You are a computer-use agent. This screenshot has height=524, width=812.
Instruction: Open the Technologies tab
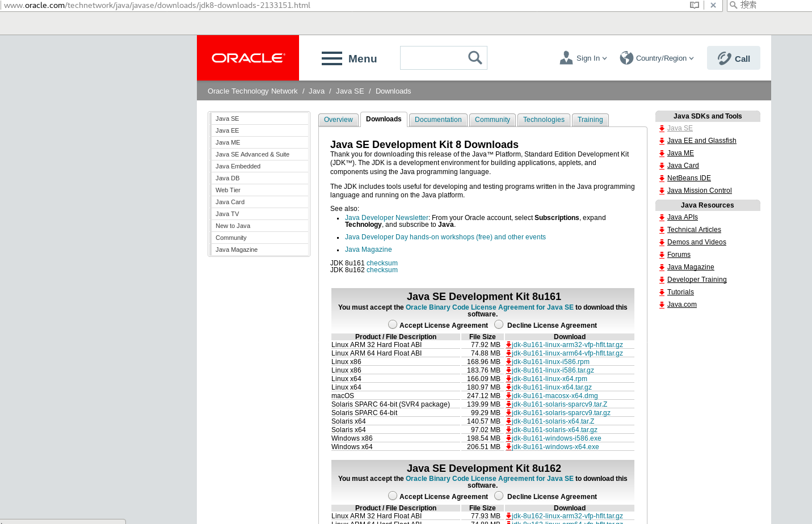click(x=544, y=120)
